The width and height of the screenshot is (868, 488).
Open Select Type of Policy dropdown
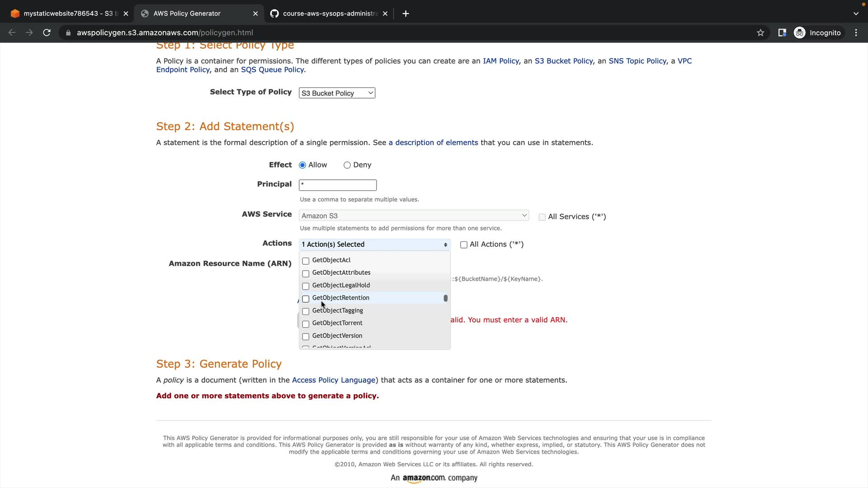pos(337,93)
